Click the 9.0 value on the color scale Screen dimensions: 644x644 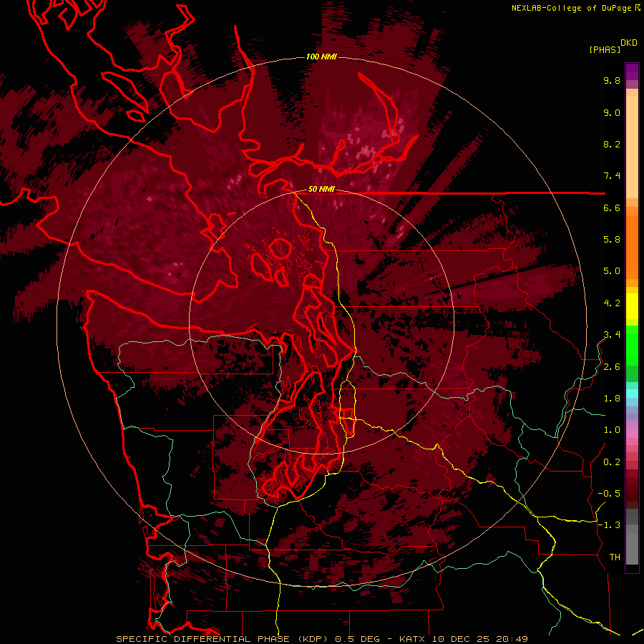pos(612,112)
